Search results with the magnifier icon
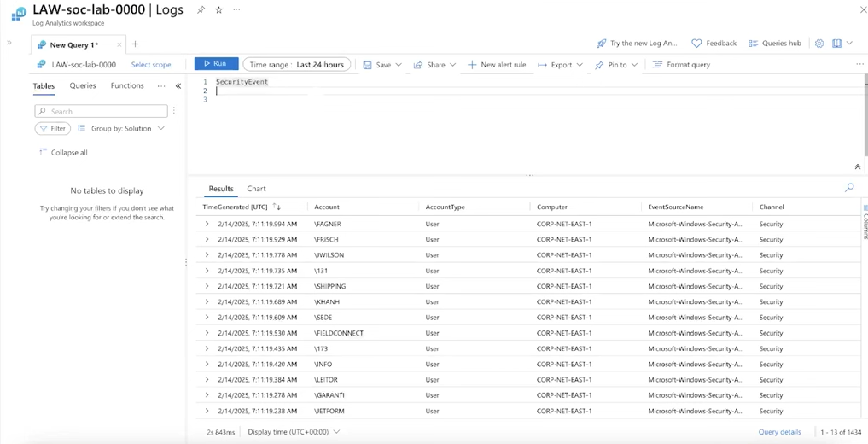This screenshot has width=868, height=444. click(x=849, y=188)
